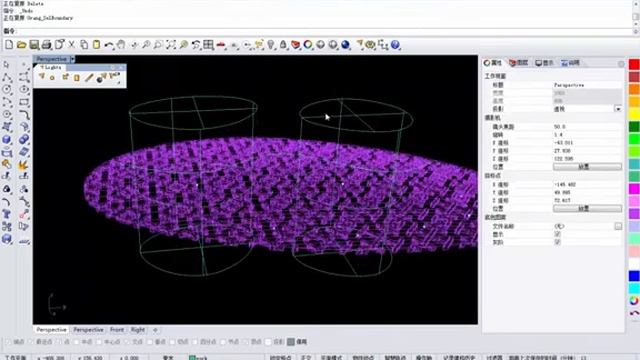The image size is (640, 360).
Task: Click the color wheel Object Properties icon
Action: tap(308, 45)
